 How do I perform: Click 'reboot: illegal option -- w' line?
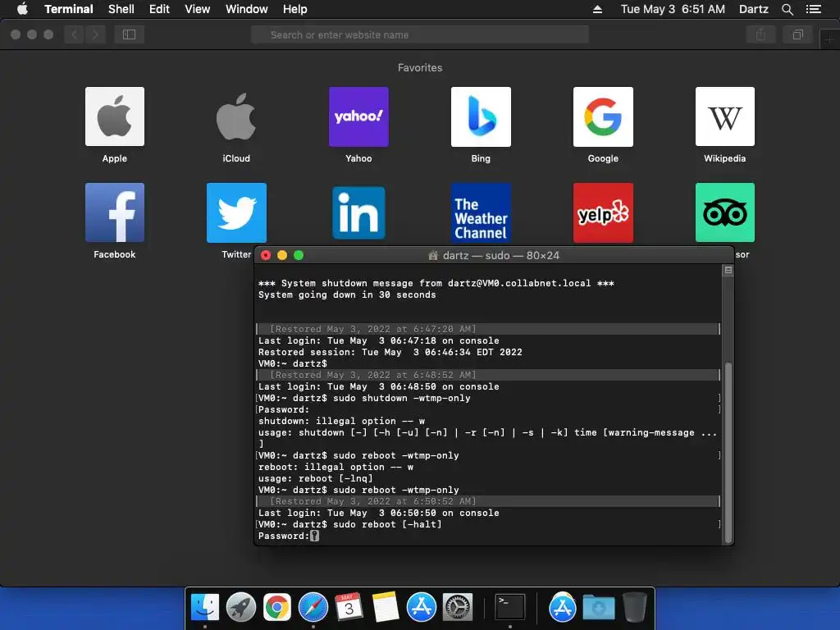(x=336, y=467)
